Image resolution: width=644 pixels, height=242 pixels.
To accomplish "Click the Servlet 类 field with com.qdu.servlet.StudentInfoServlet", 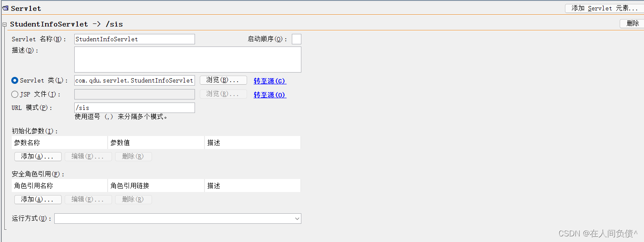I will tap(135, 80).
